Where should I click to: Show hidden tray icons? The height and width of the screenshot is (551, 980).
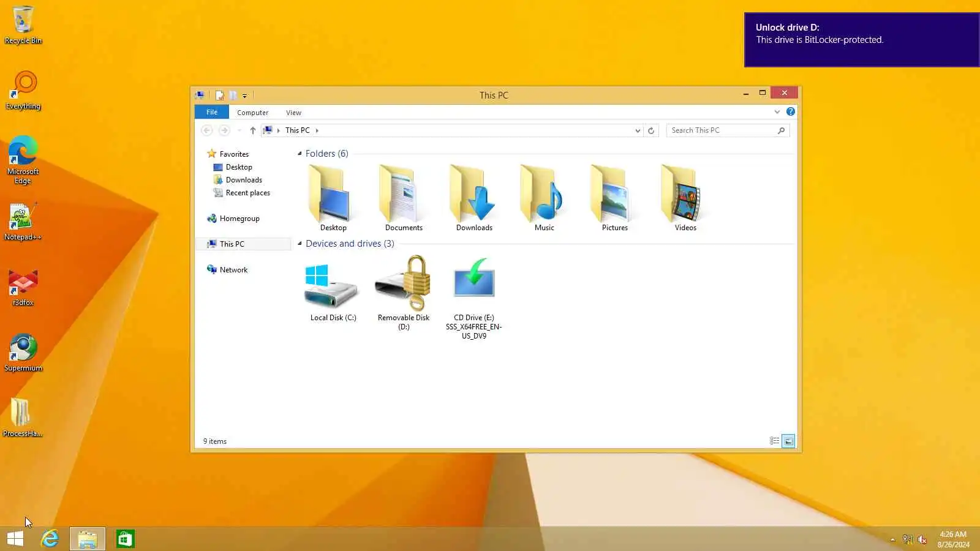point(892,539)
